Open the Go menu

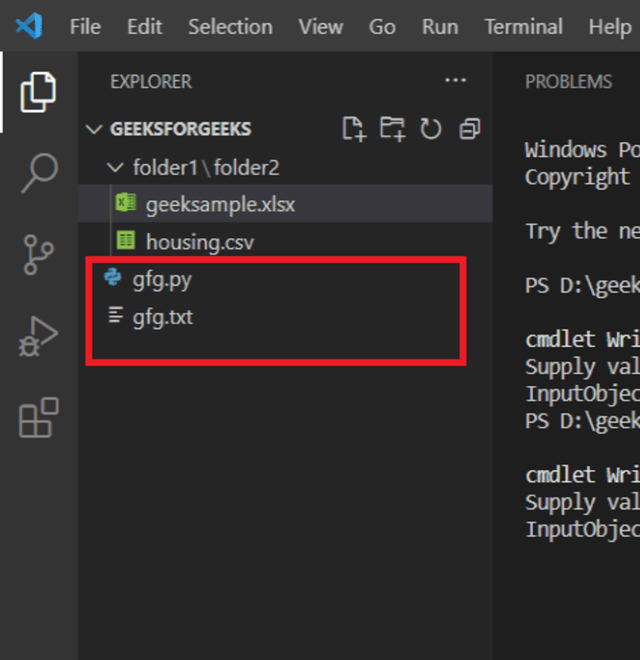(x=382, y=27)
